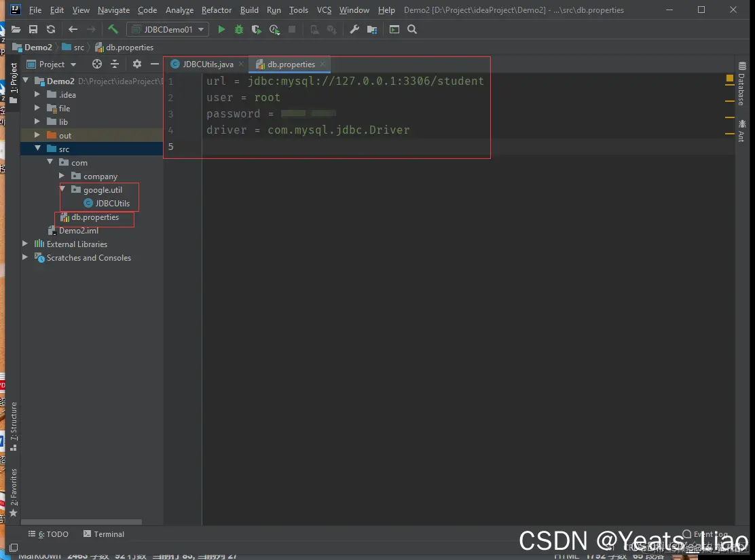This screenshot has height=560, width=755.
Task: Navigate forward with the right arrow icon
Action: pyautogui.click(x=90, y=29)
